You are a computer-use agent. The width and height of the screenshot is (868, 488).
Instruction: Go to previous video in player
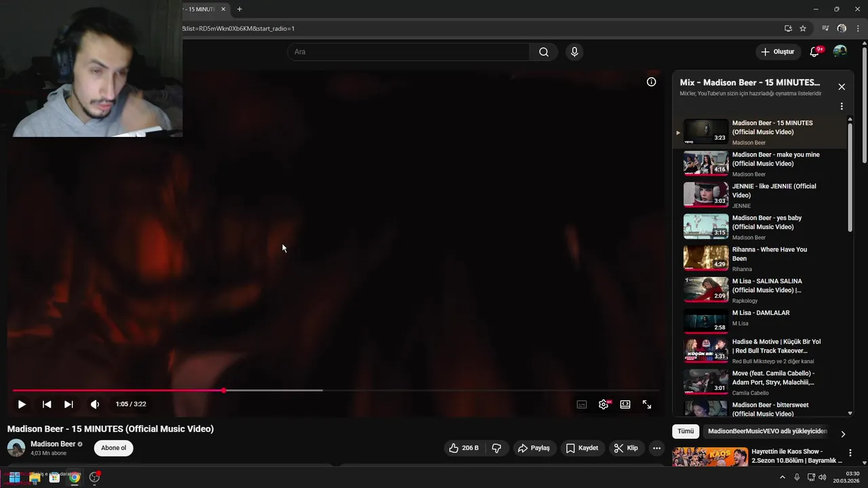47,404
